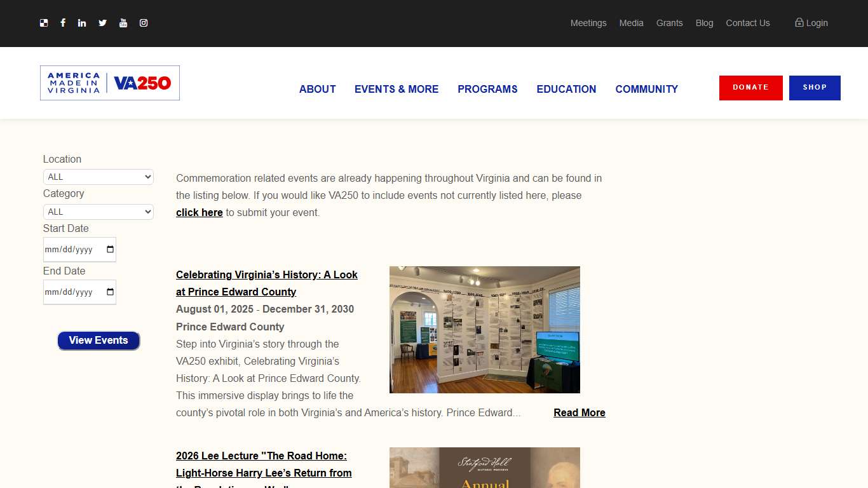Click the YouTube channel icon
This screenshot has height=488, width=868.
(x=123, y=23)
